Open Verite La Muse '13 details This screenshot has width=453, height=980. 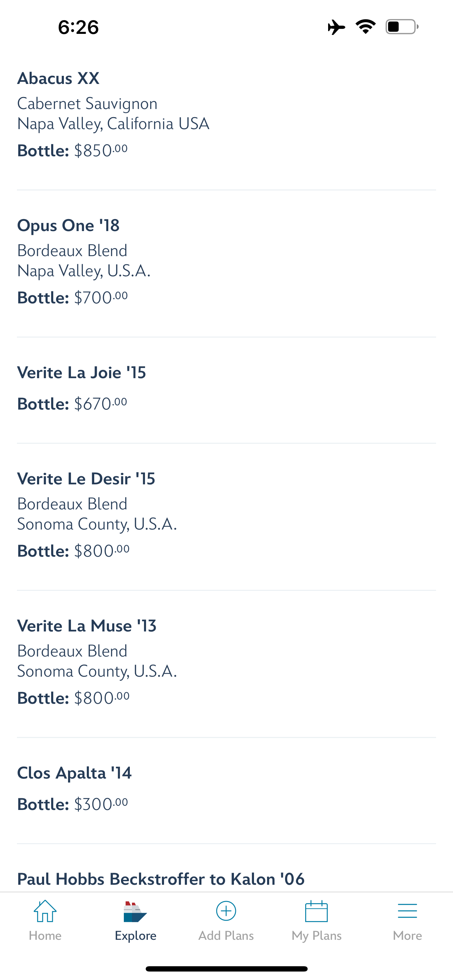tap(87, 626)
